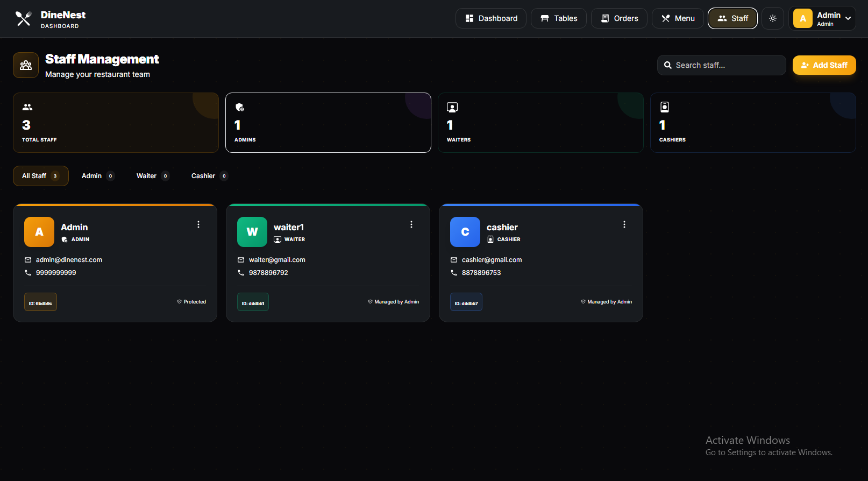Open three-dot menu on Admin card

[198, 224]
